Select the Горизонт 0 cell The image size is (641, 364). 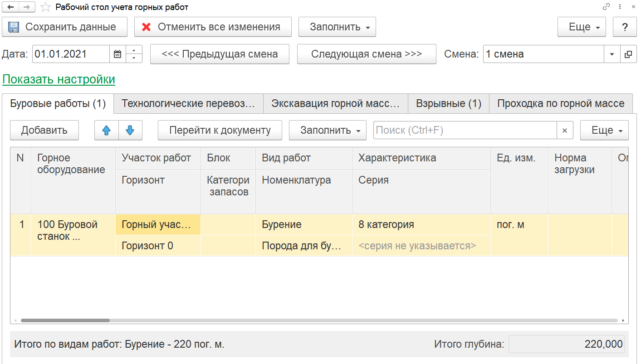158,246
